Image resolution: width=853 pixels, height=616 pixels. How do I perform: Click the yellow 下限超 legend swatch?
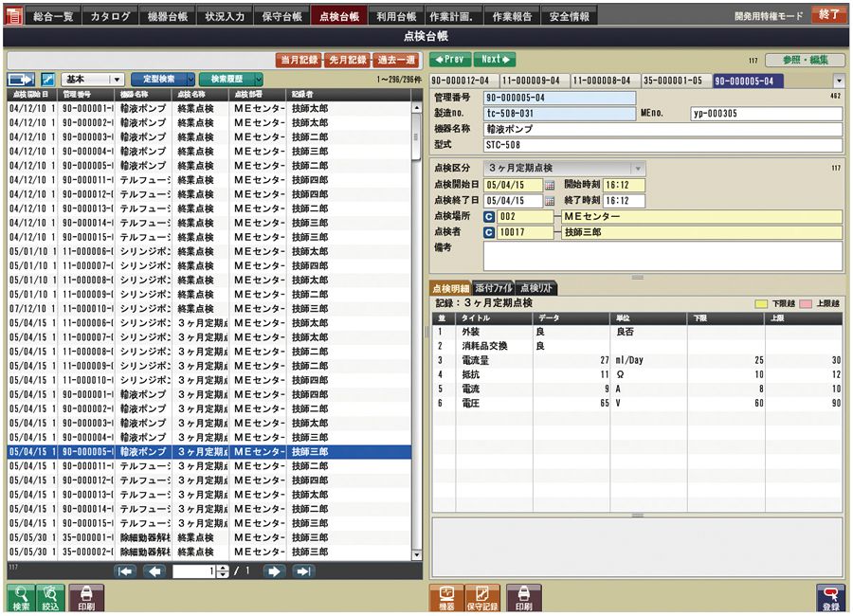[x=761, y=303]
